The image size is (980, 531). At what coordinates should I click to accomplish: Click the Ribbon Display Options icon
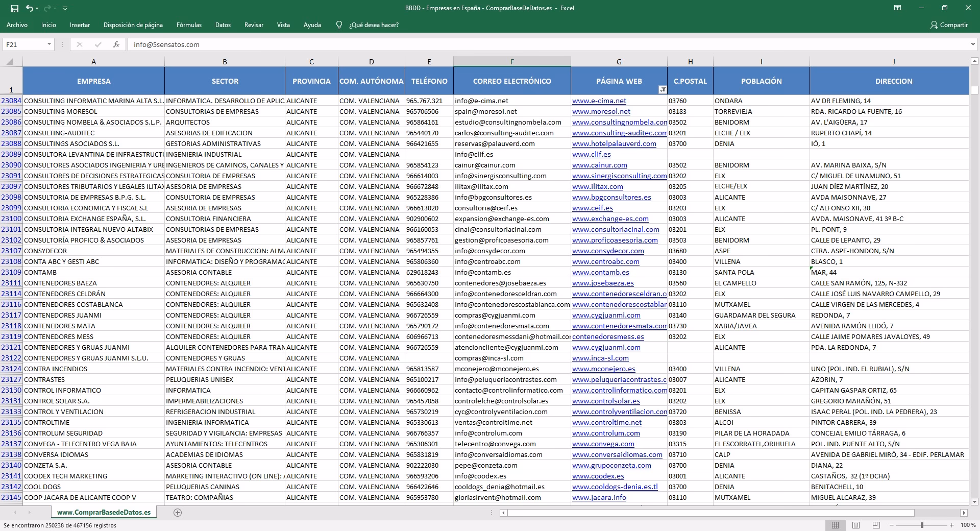point(897,8)
